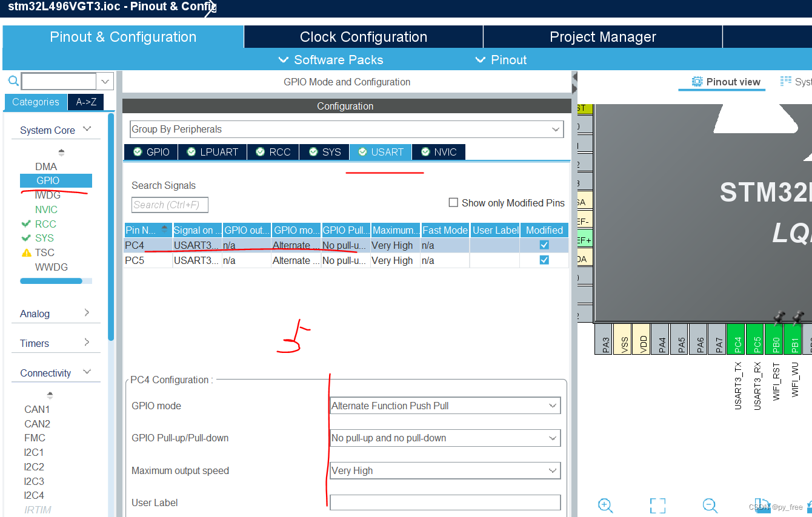Toggle Modified checkbox for PC5 row
This screenshot has height=517, width=812.
[544, 260]
